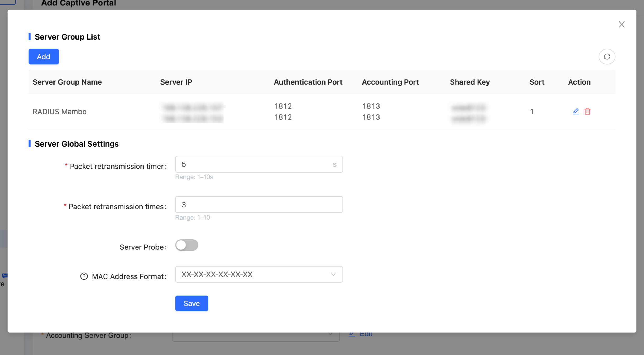Click the Server Group Name column header
This screenshot has width=644, height=355.
tap(67, 82)
